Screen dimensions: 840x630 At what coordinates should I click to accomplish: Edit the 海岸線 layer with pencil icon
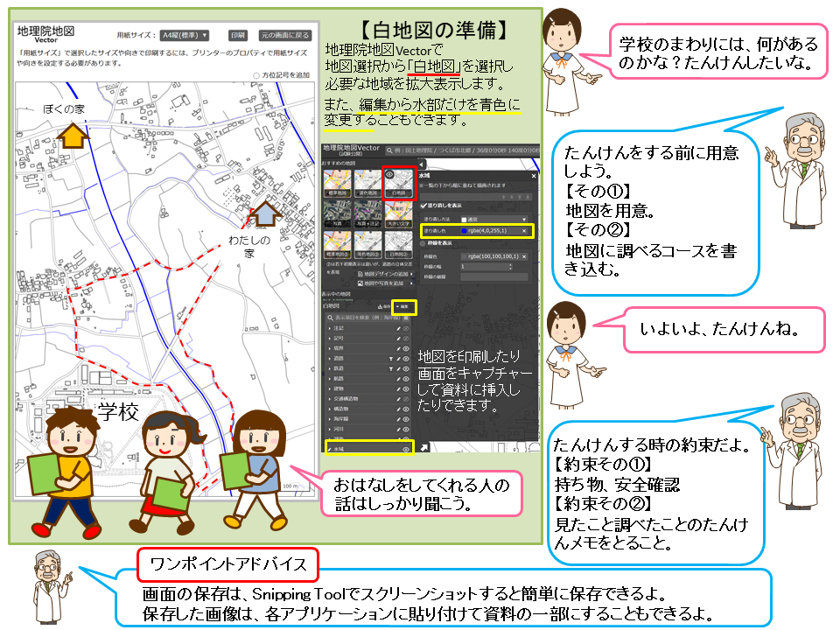click(399, 419)
